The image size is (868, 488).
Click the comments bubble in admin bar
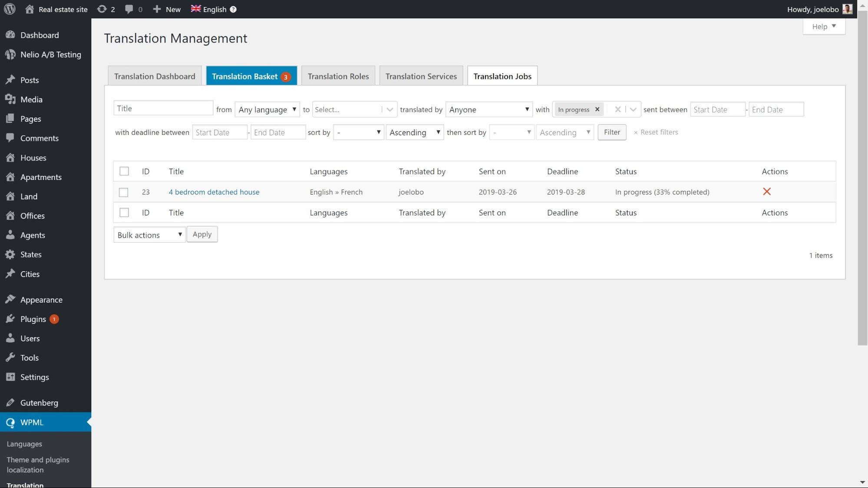coord(129,9)
